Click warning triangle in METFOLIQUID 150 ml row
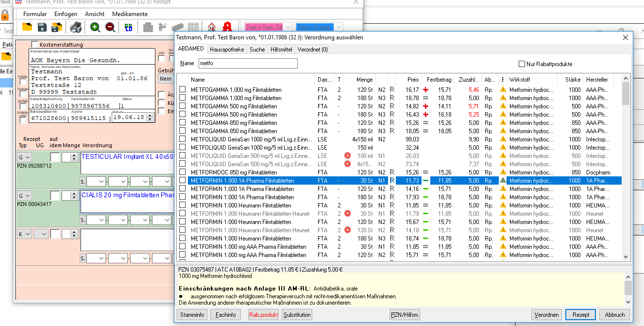 503,147
